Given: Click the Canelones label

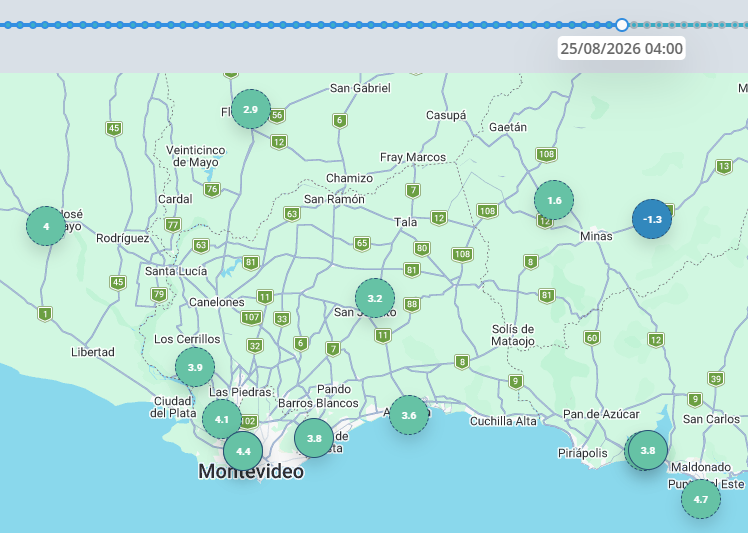Looking at the screenshot, I should coord(217,302).
